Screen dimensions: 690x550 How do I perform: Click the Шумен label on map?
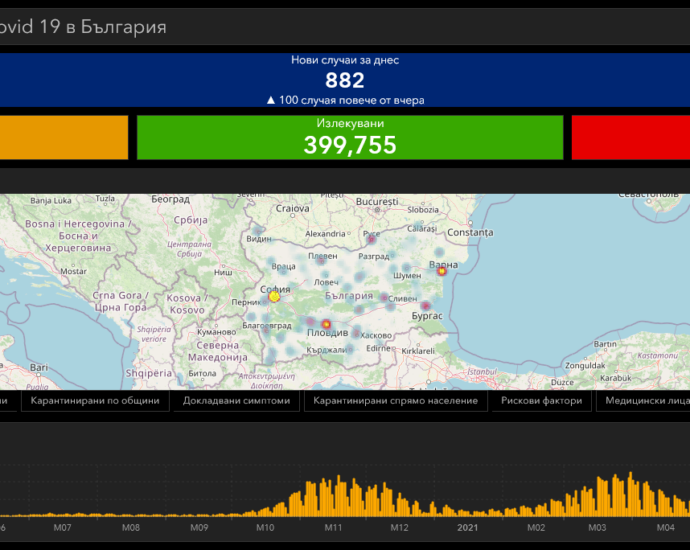(x=407, y=275)
